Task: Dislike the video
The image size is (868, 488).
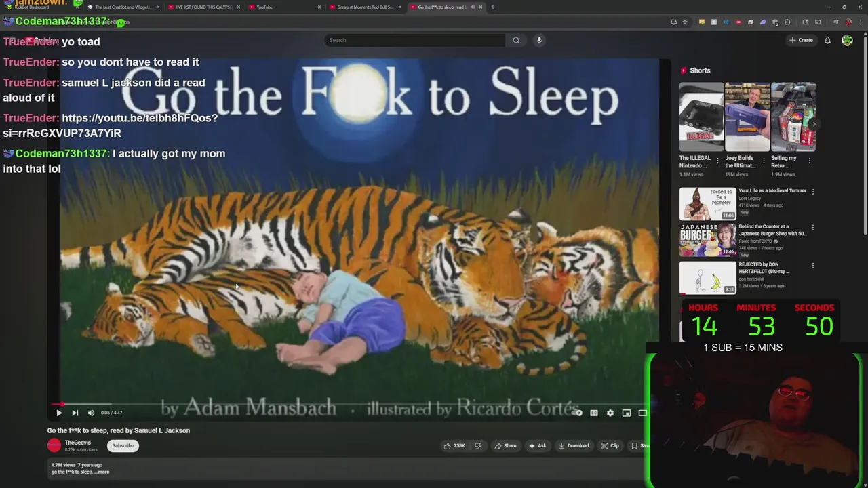Action: click(x=478, y=445)
